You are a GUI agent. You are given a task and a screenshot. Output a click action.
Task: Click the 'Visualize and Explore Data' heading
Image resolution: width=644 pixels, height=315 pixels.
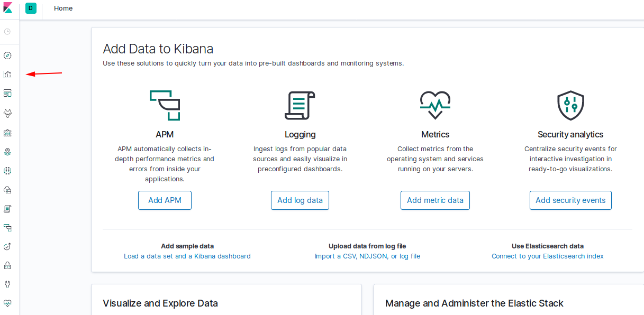tap(160, 303)
